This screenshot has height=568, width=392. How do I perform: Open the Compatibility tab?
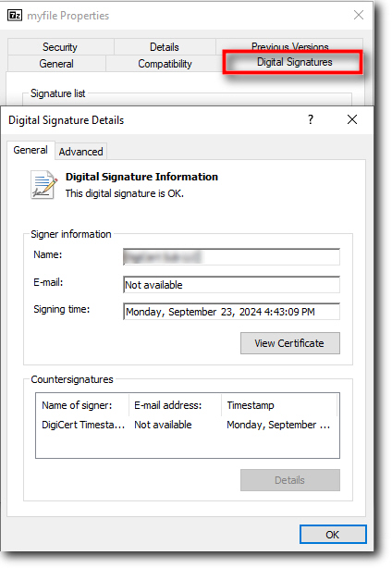[x=165, y=64]
